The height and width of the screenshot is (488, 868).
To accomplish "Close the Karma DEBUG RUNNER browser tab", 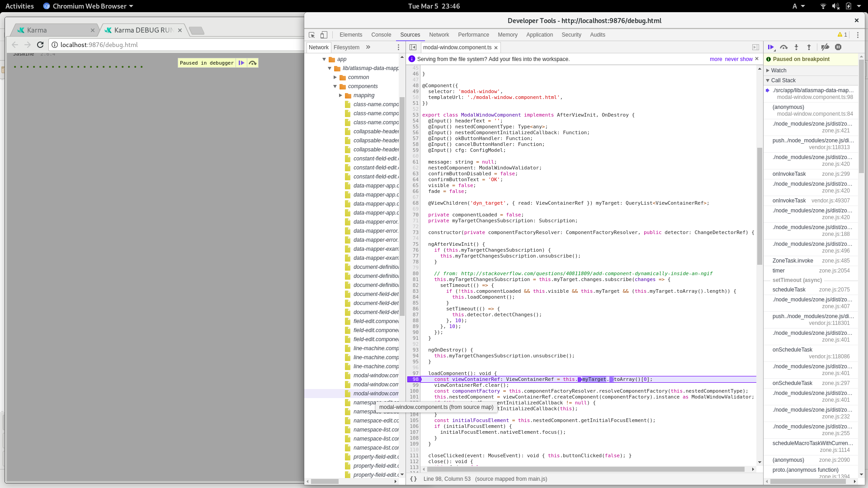I will tap(180, 30).
